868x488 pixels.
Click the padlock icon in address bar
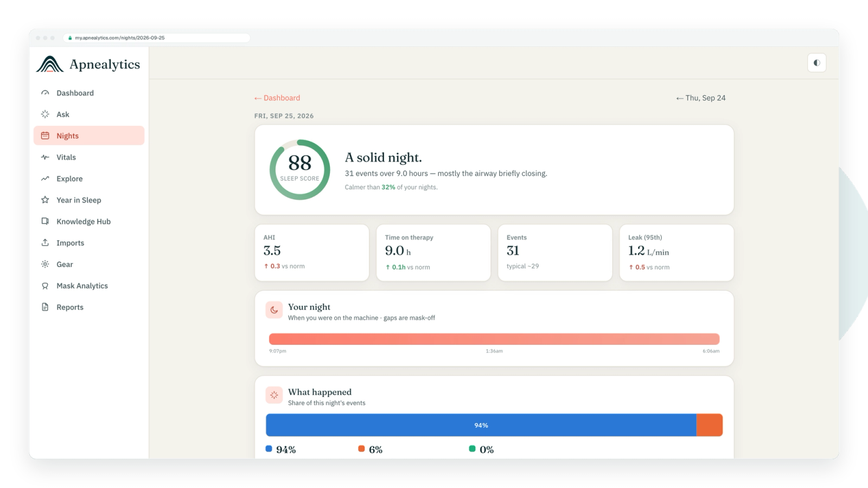70,38
